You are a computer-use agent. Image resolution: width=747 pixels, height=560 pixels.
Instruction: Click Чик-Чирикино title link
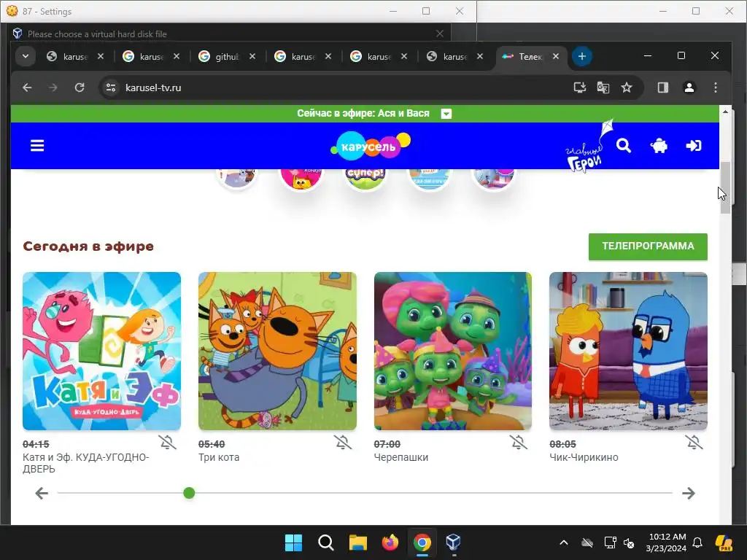coord(584,457)
